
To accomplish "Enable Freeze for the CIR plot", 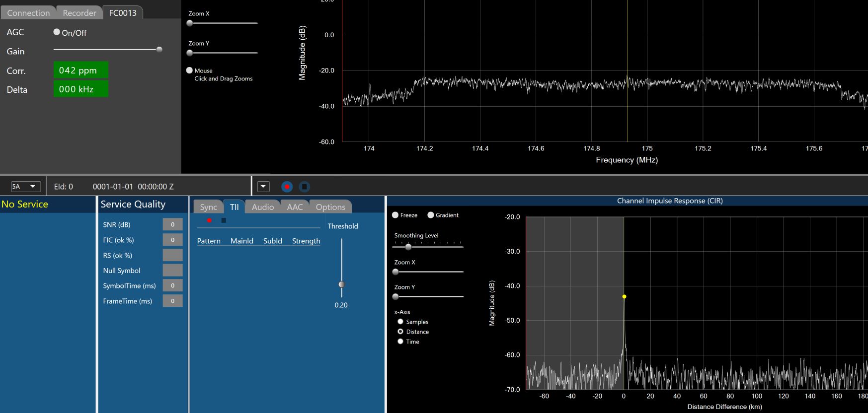I will pyautogui.click(x=395, y=215).
